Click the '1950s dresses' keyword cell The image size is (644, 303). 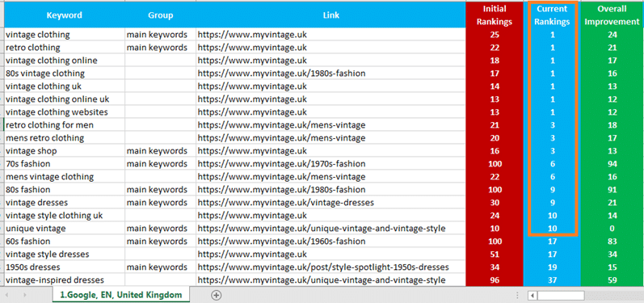(65, 267)
